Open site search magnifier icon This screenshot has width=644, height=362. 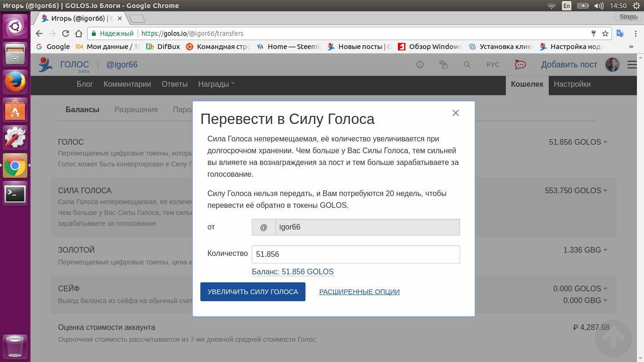pyautogui.click(x=467, y=65)
